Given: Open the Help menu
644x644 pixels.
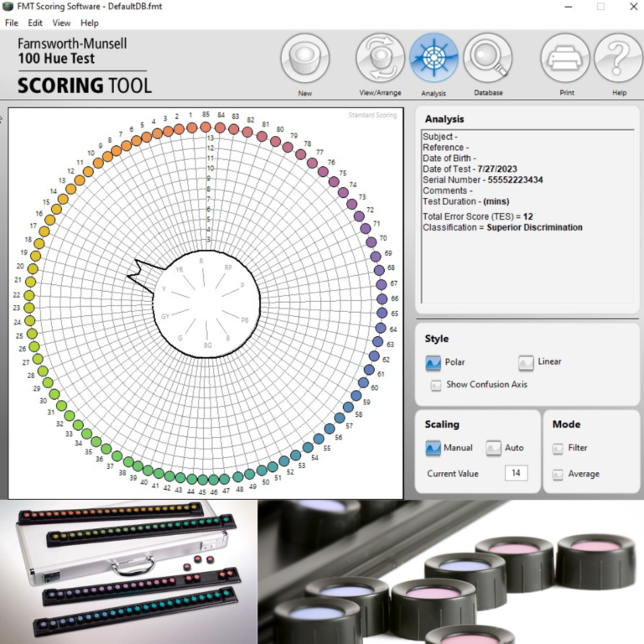Looking at the screenshot, I should tap(90, 23).
